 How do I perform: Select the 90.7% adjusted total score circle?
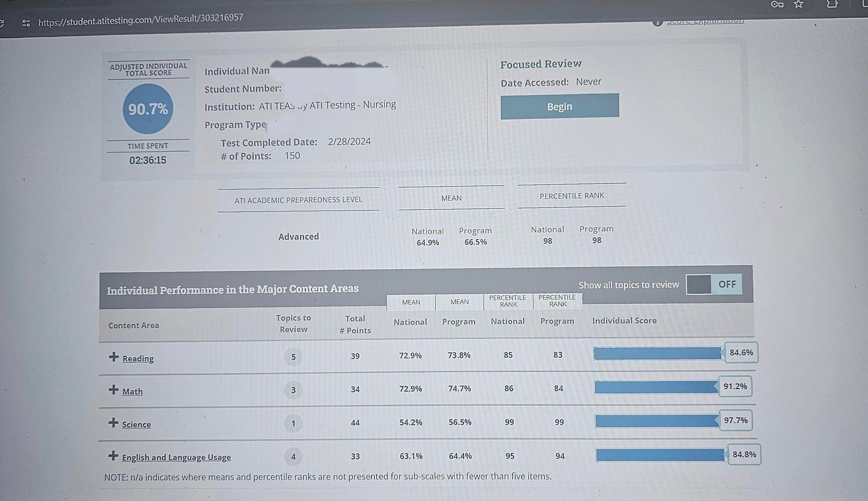point(148,110)
